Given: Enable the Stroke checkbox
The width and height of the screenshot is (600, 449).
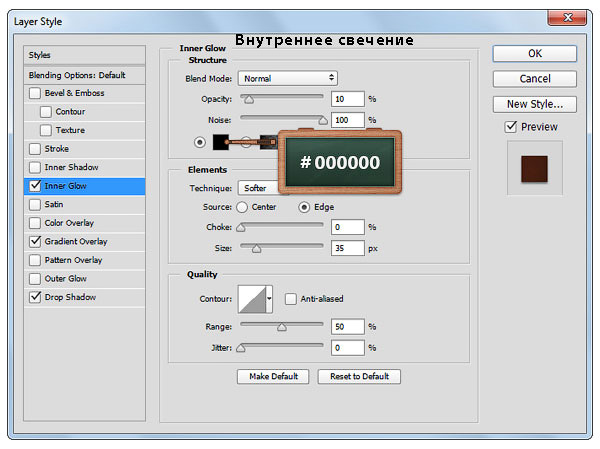Looking at the screenshot, I should click(x=35, y=149).
